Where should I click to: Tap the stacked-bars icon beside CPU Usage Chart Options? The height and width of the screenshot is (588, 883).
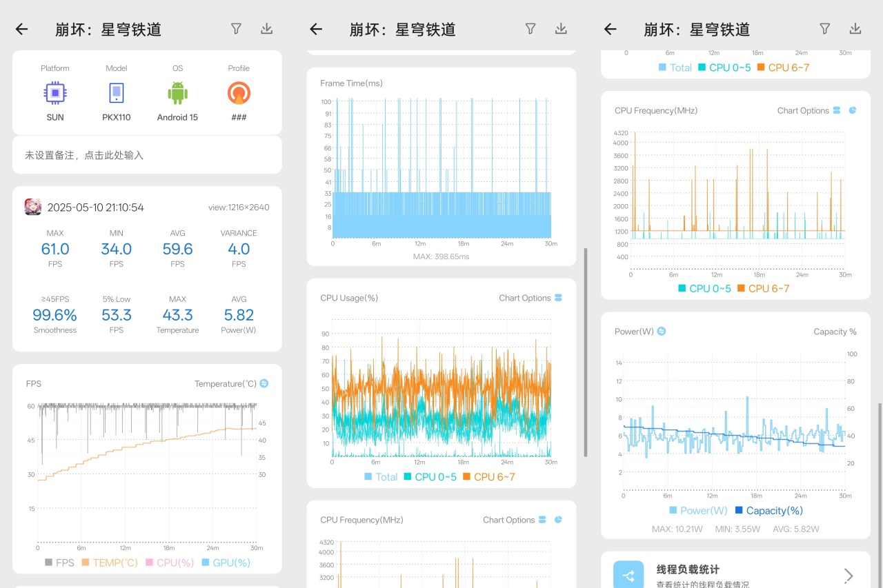click(558, 298)
